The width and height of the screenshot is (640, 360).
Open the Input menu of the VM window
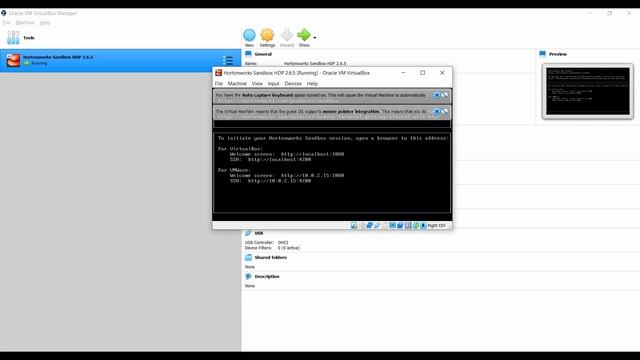pos(273,84)
